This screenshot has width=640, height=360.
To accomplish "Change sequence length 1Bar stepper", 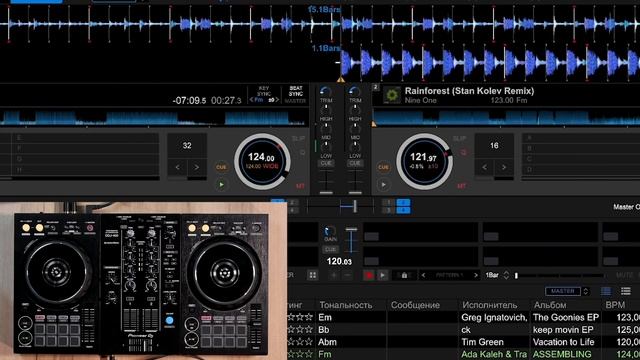I will (506, 275).
